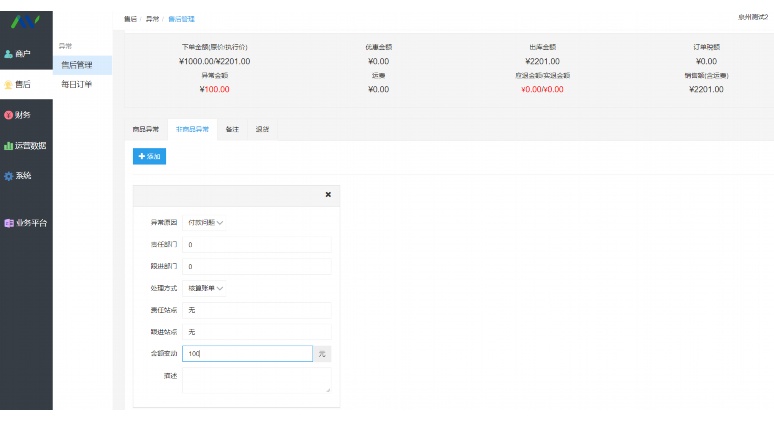
Task: Click the 元 unit addon beside amount
Action: tap(322, 354)
